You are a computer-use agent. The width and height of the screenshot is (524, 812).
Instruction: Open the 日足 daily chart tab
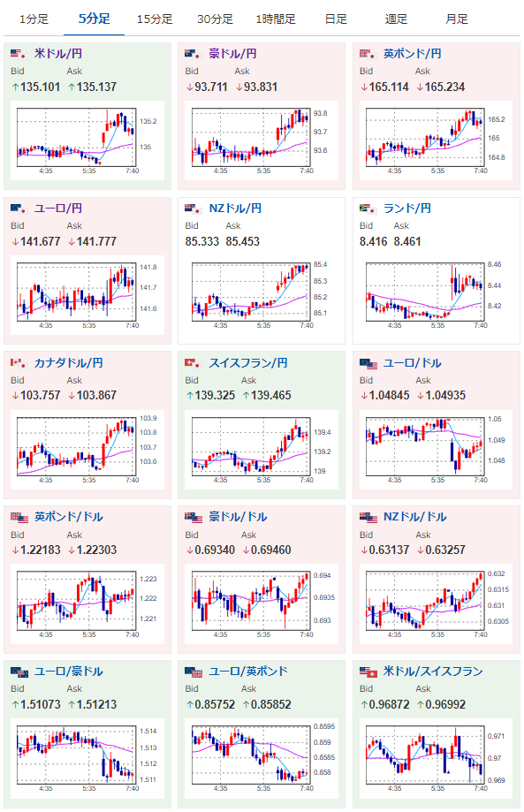336,19
